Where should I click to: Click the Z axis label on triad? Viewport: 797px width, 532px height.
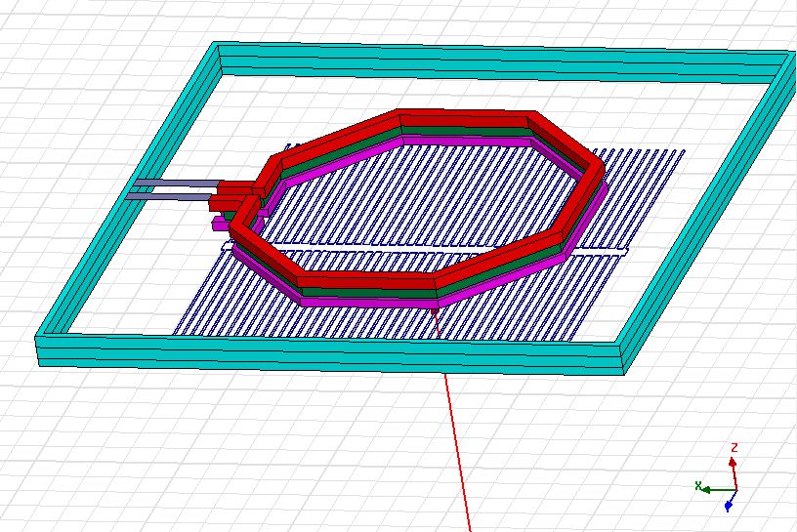(734, 448)
